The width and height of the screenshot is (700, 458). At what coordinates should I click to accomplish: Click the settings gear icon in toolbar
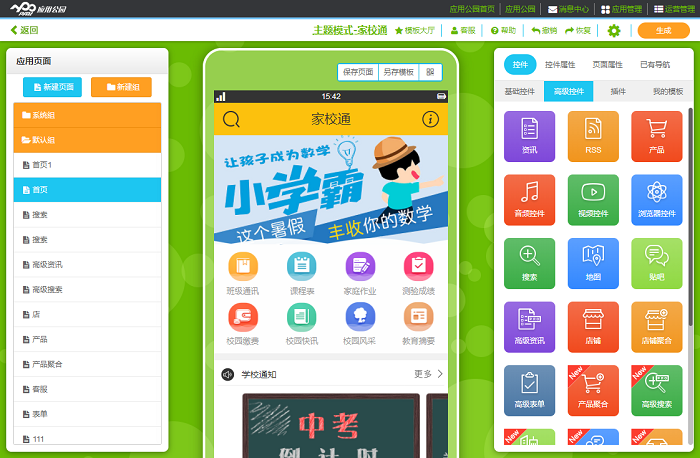[614, 31]
